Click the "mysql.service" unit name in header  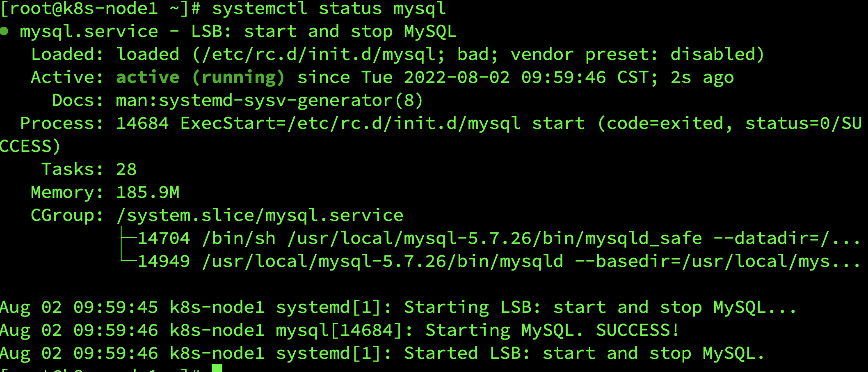[x=89, y=32]
